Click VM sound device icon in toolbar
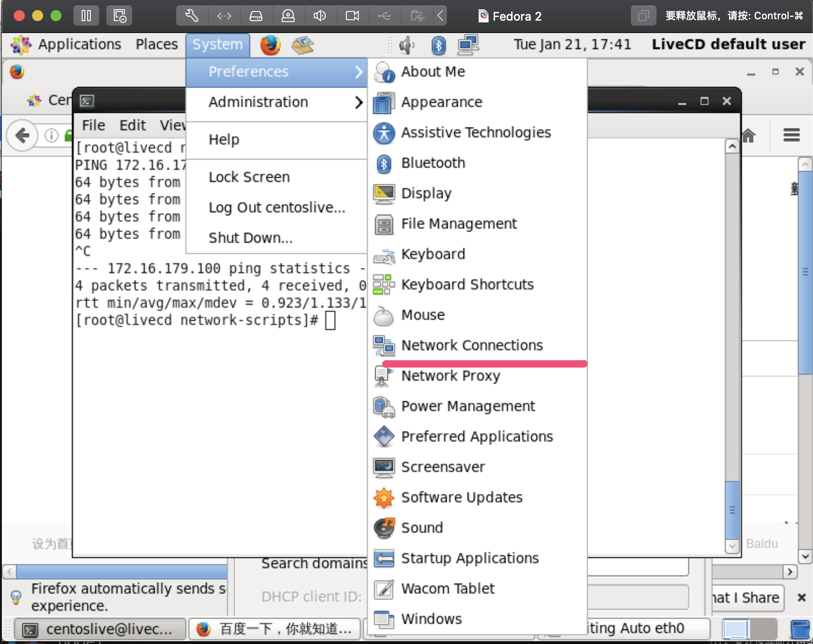The width and height of the screenshot is (813, 644). click(320, 16)
